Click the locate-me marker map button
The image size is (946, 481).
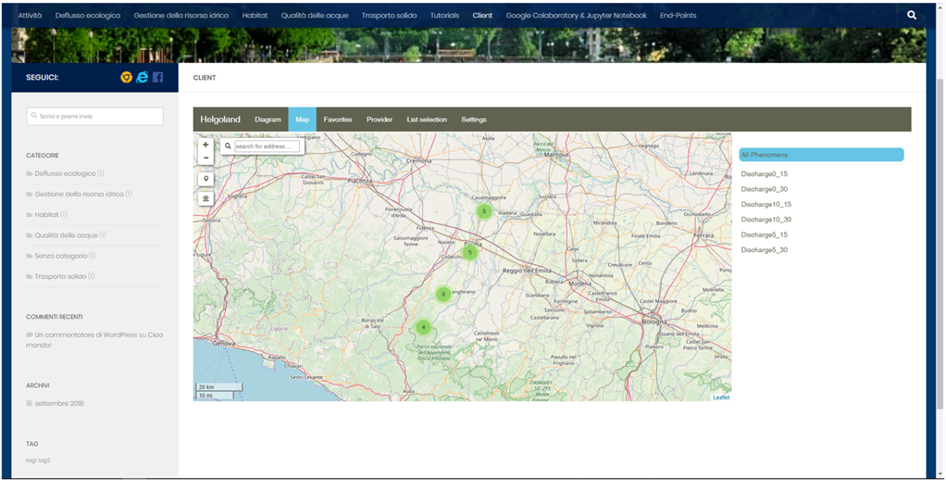point(206,179)
